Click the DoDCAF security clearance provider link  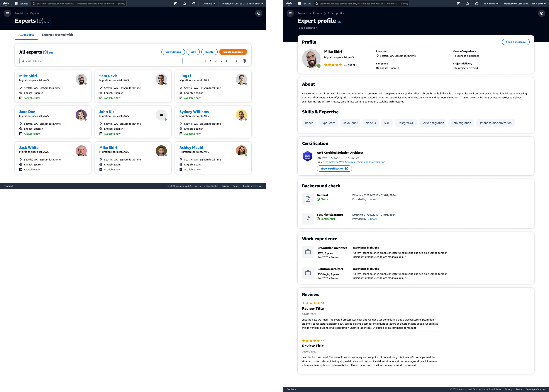372,219
